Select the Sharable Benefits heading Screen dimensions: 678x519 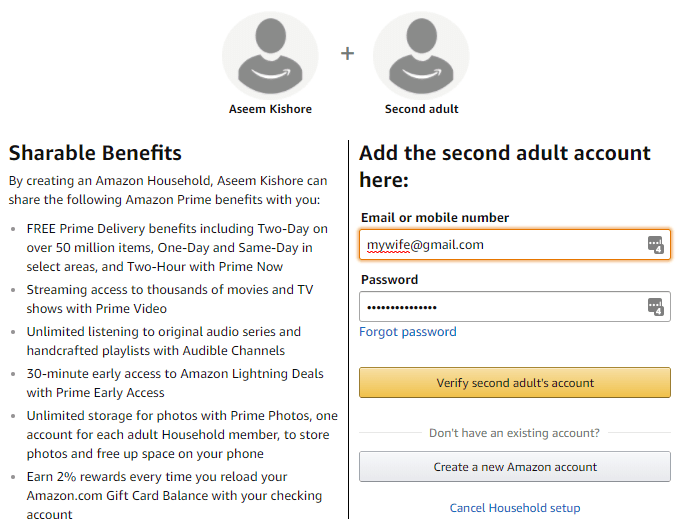tap(95, 153)
